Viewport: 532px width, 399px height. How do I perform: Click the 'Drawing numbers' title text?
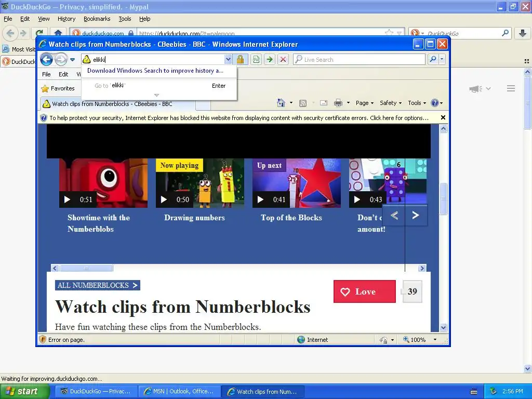coord(194,218)
